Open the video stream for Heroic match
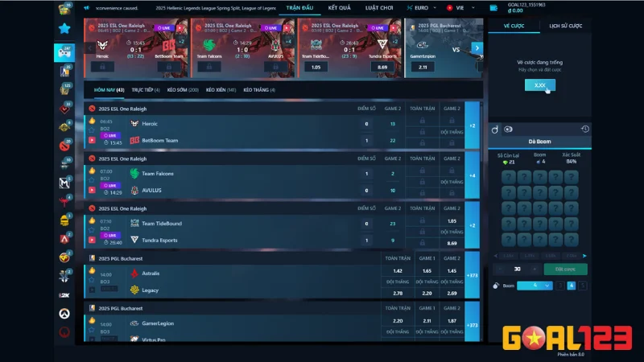The height and width of the screenshot is (362, 644). [x=92, y=140]
